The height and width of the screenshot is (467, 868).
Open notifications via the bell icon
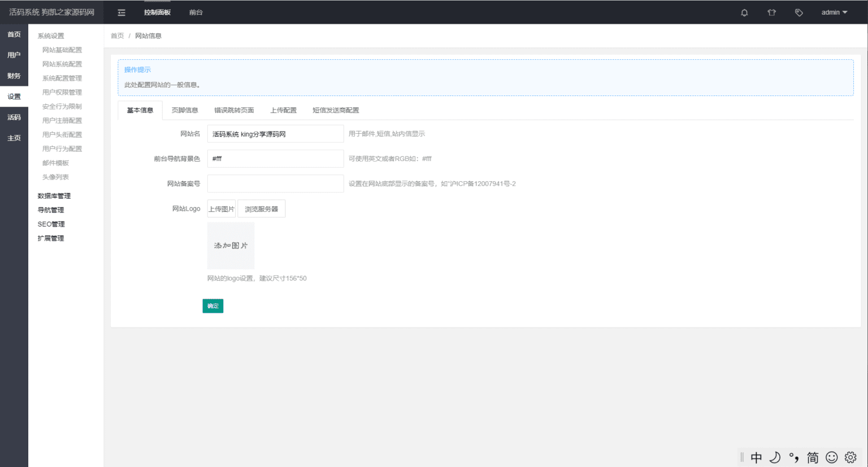click(x=744, y=12)
